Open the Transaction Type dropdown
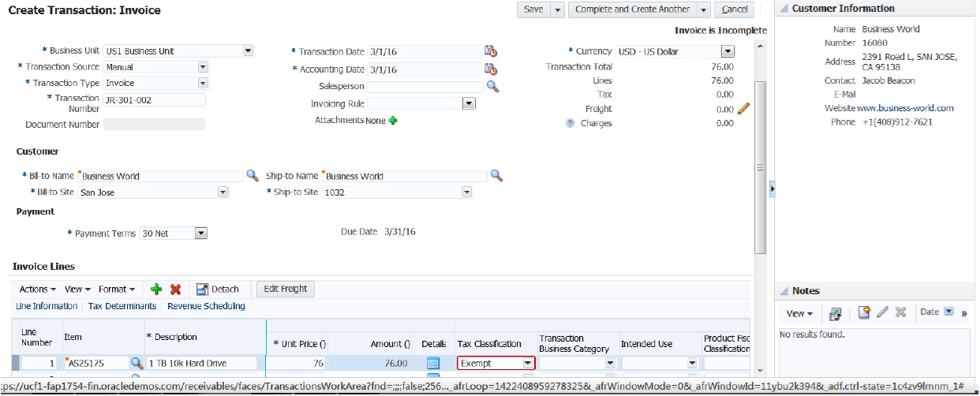This screenshot has height=396, width=980. point(203,83)
